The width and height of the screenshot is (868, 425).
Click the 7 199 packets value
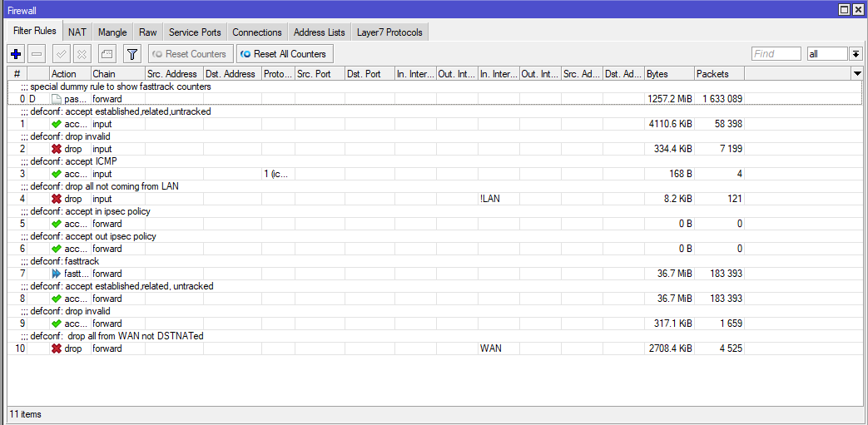(x=730, y=149)
